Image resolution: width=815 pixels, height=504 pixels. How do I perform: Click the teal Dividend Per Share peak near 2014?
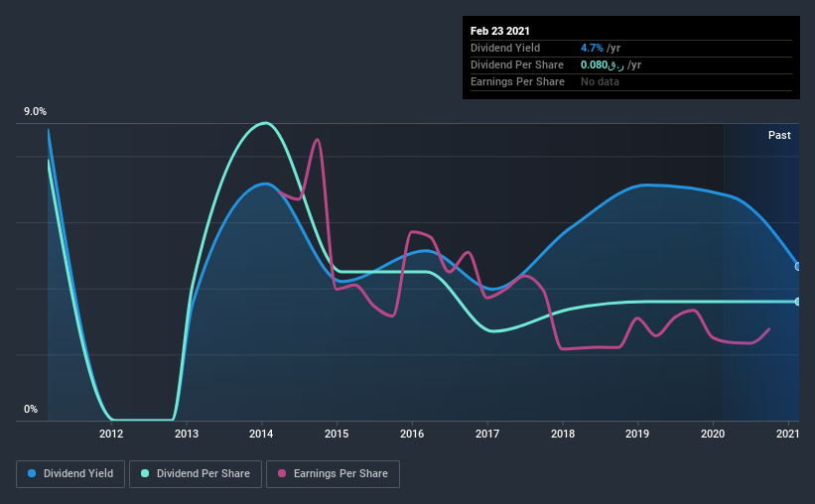click(266, 123)
